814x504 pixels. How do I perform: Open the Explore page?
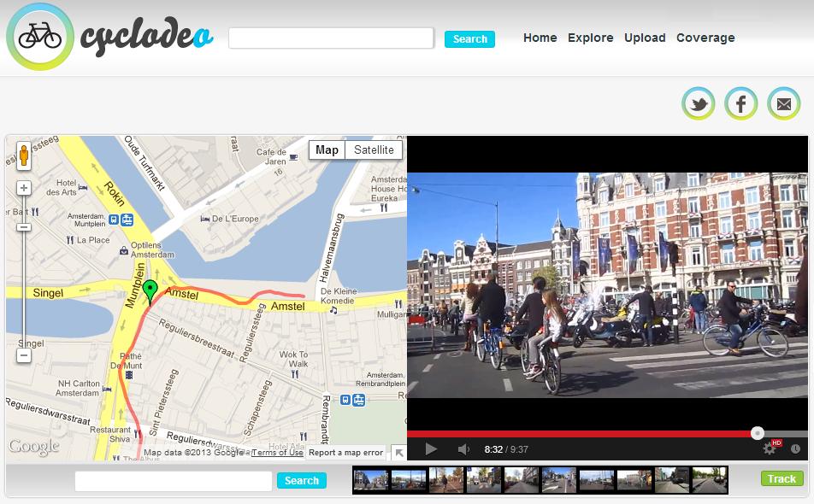pos(590,38)
